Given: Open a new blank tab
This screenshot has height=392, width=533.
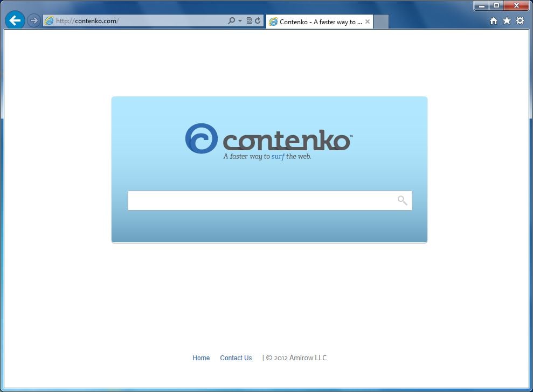Looking at the screenshot, I should [380, 22].
